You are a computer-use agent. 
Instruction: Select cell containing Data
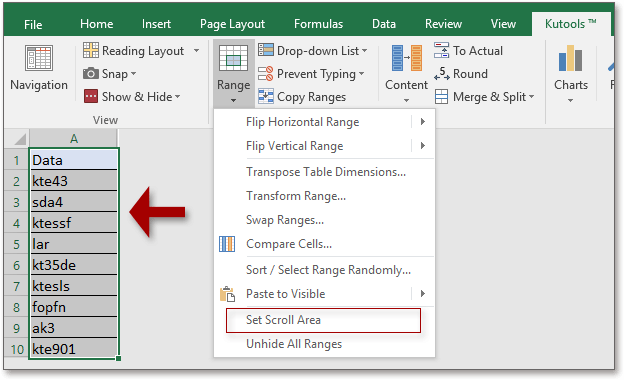pyautogui.click(x=74, y=160)
